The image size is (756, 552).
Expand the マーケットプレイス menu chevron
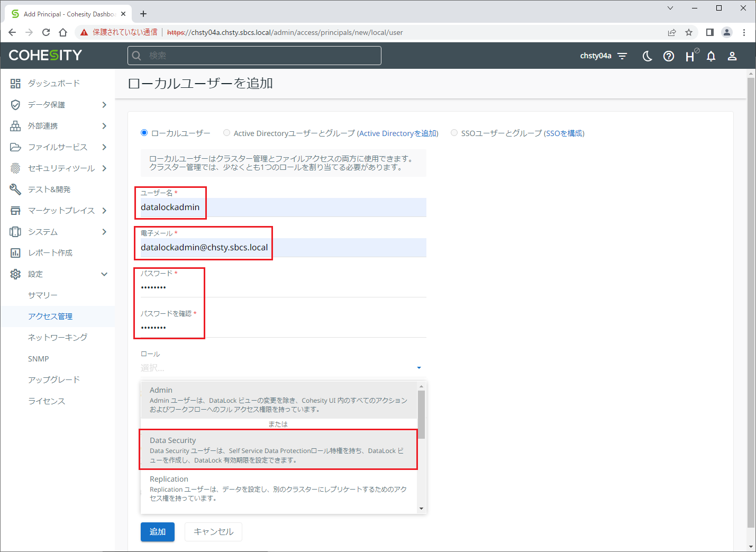(x=104, y=211)
